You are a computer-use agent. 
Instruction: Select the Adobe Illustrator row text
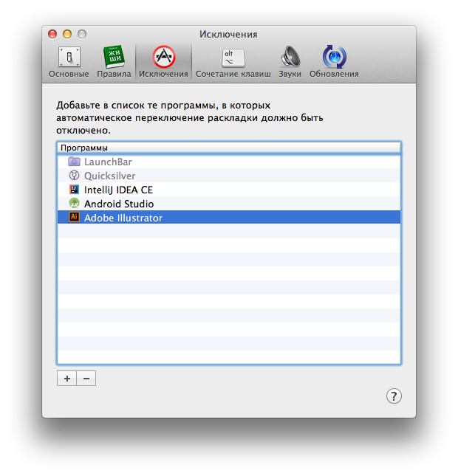point(123,218)
